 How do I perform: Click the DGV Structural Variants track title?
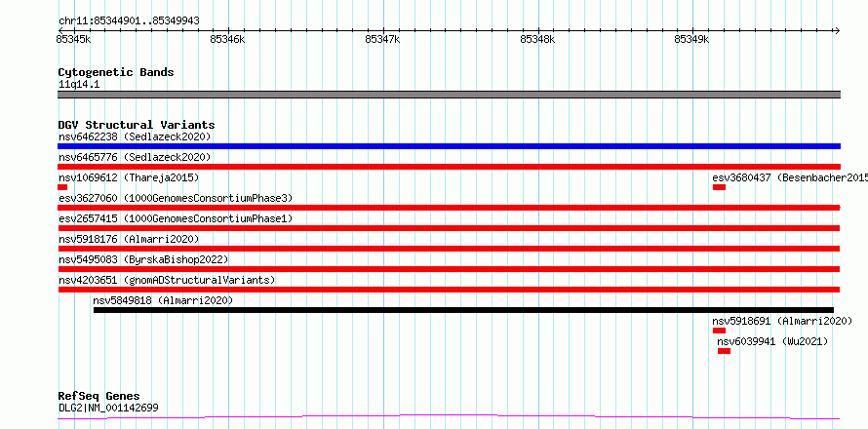coord(137,125)
